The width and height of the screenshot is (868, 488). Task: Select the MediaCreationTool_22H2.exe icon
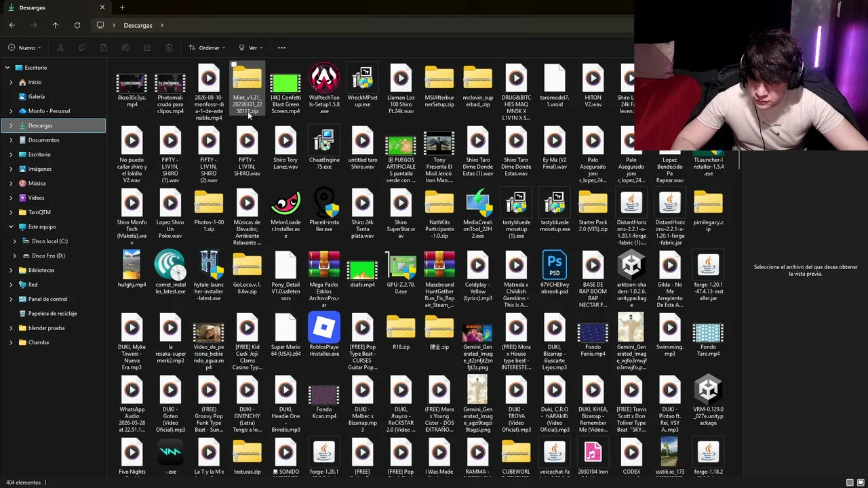(477, 203)
